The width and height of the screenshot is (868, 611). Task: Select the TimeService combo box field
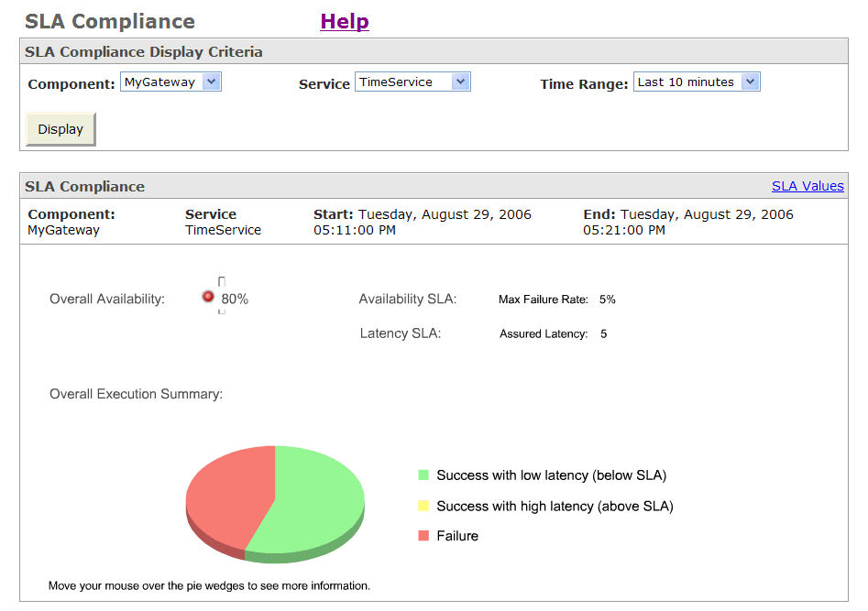coord(413,82)
